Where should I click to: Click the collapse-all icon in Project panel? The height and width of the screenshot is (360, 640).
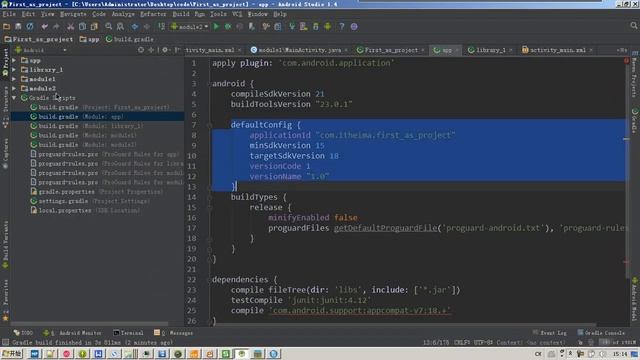pyautogui.click(x=151, y=50)
